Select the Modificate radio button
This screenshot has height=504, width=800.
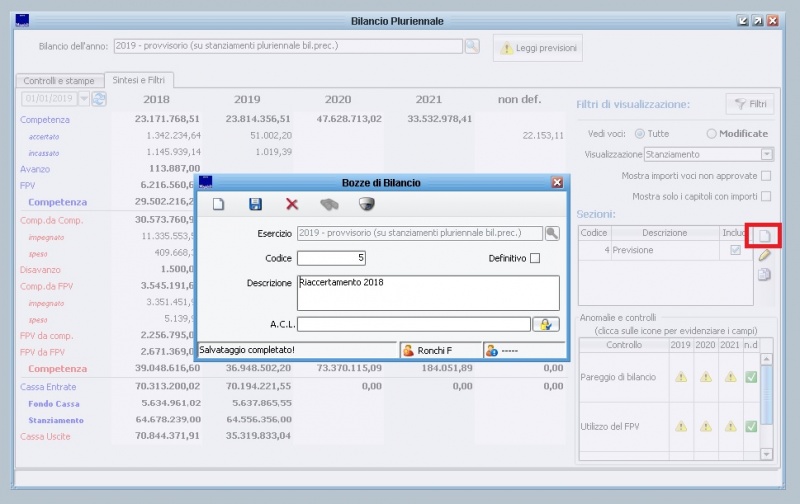[712, 133]
